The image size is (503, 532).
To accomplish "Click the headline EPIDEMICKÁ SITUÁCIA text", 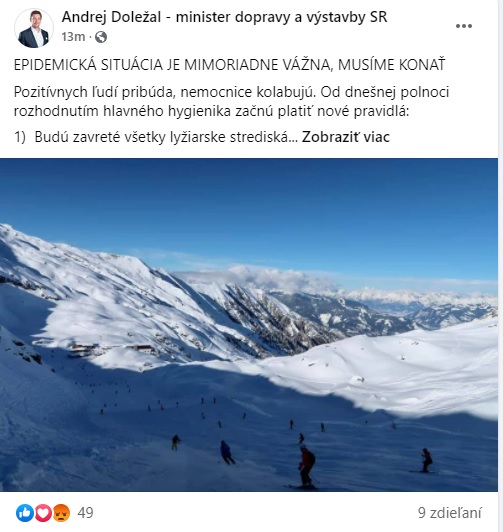I will point(229,65).
